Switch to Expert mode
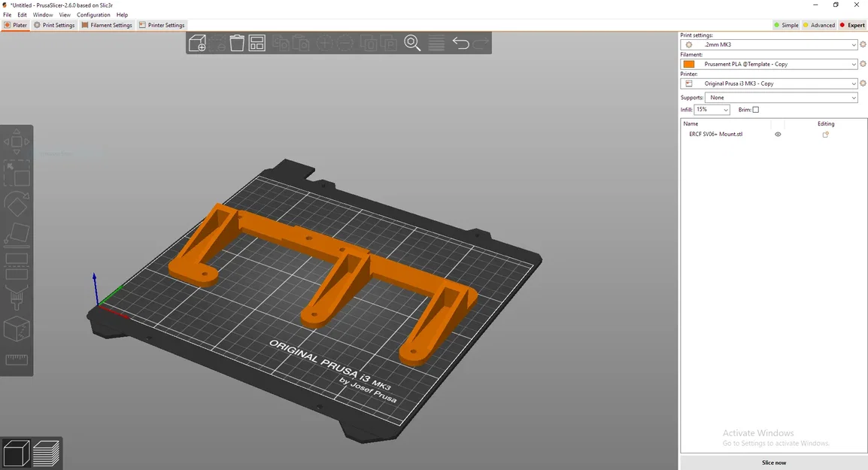The width and height of the screenshot is (868, 470). tap(852, 25)
